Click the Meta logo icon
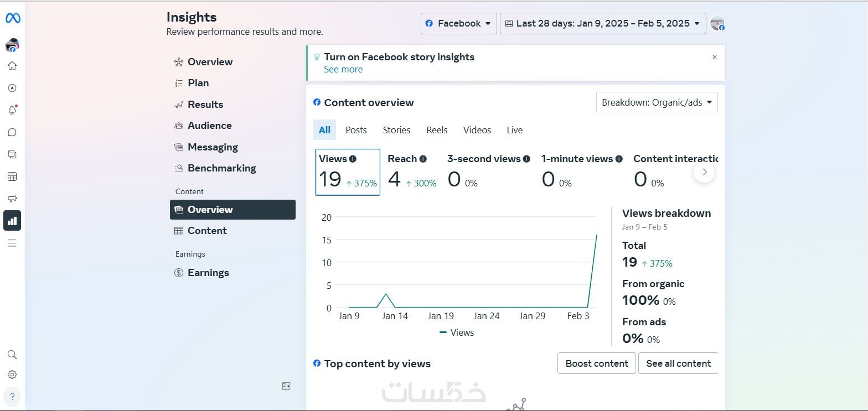 pyautogui.click(x=13, y=18)
